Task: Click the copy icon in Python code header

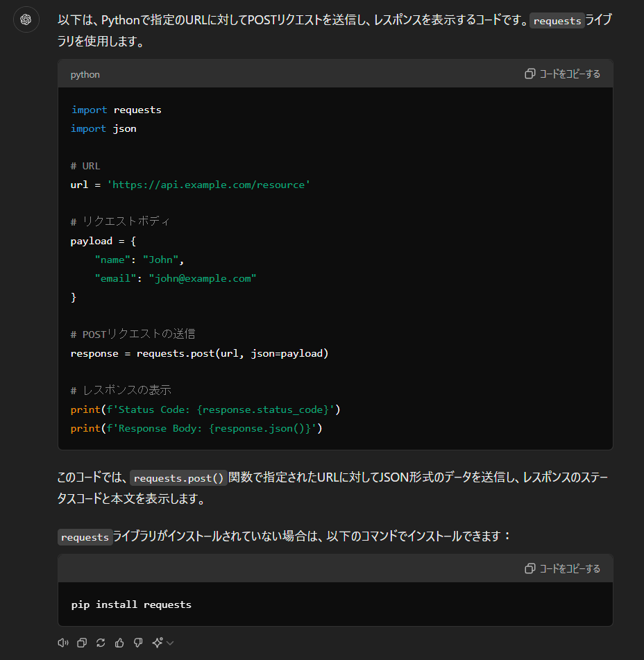Action: [530, 74]
